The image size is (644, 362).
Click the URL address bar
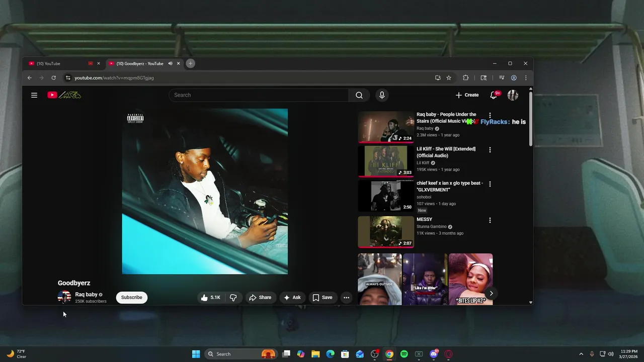click(252, 78)
